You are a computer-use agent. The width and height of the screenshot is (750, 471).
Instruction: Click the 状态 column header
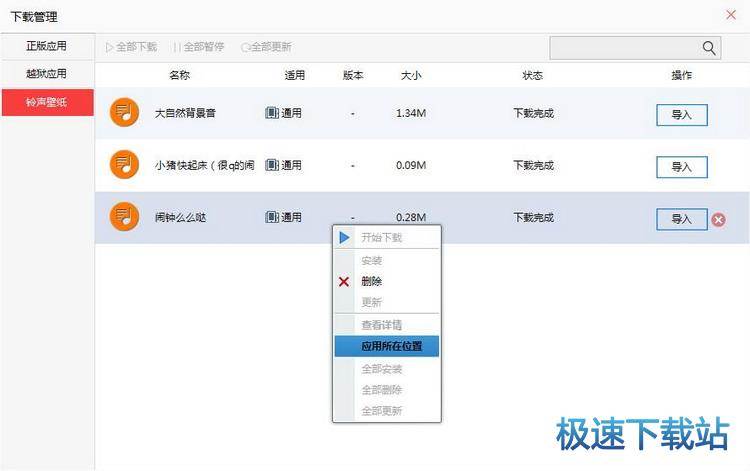532,75
